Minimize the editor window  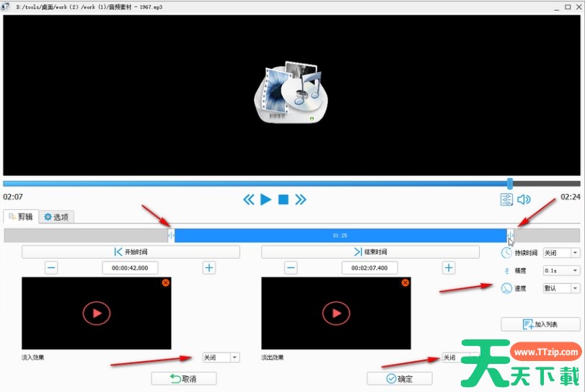[556, 7]
